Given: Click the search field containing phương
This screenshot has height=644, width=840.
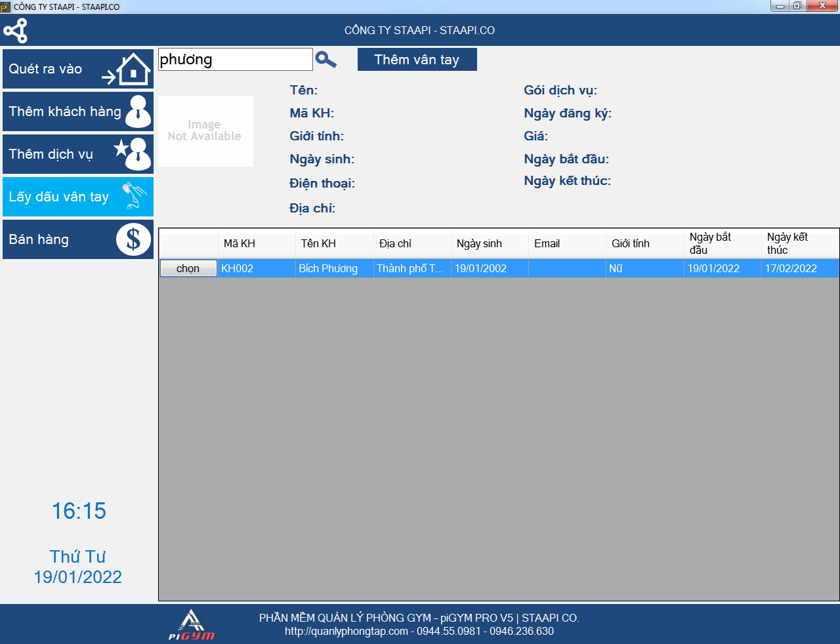Looking at the screenshot, I should 235,60.
